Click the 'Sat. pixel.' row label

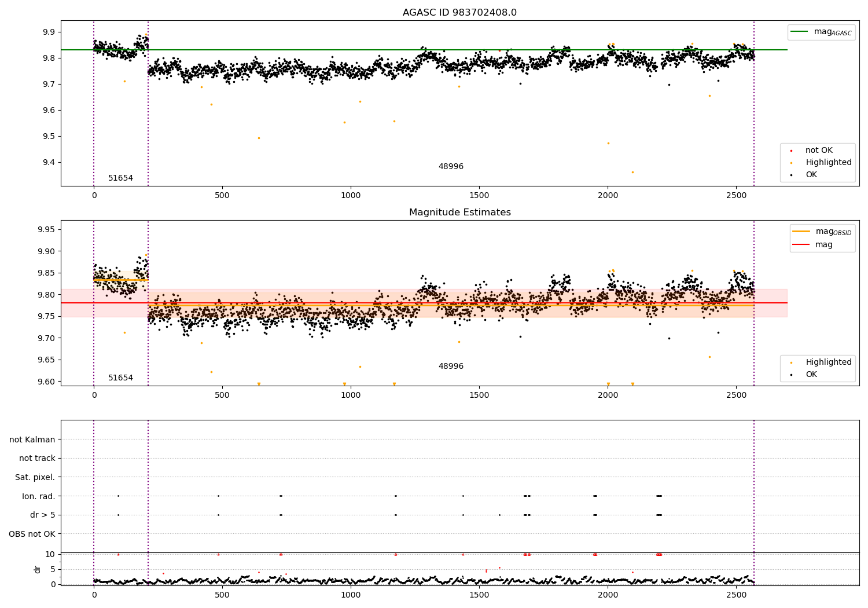click(x=35, y=477)
